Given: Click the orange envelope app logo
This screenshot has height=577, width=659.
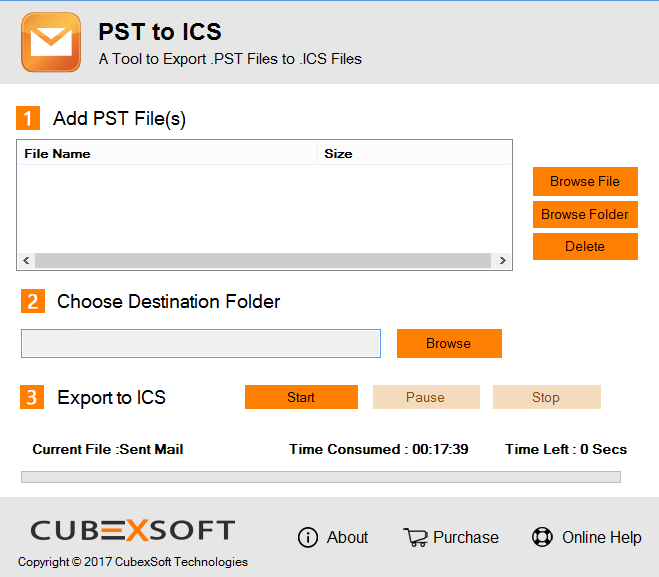Looking at the screenshot, I should pos(51,42).
